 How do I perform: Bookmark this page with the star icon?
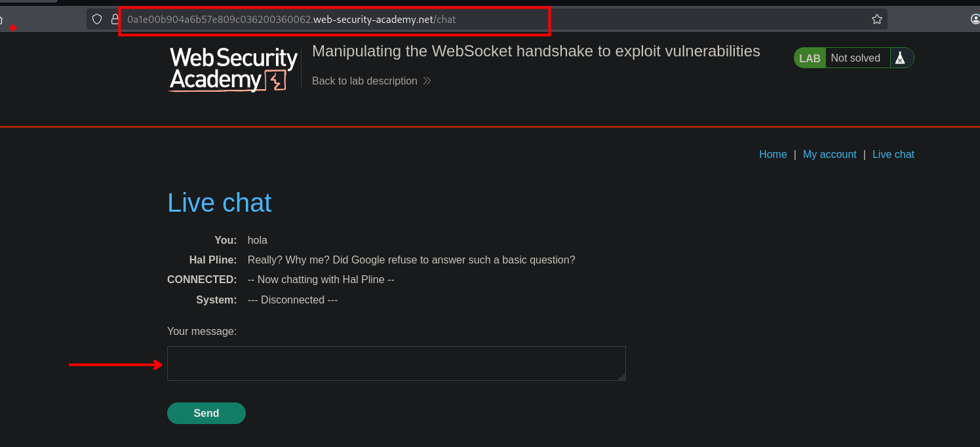click(877, 19)
